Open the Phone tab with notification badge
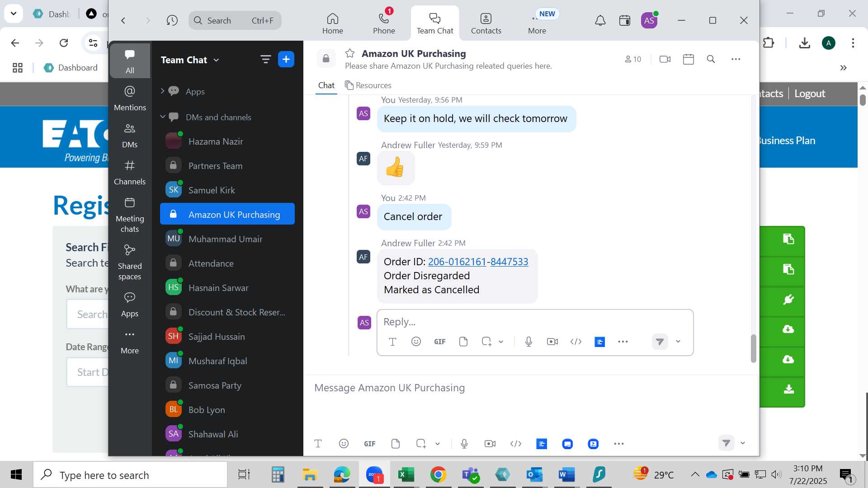Screen dimensions: 868x488 point(384,23)
